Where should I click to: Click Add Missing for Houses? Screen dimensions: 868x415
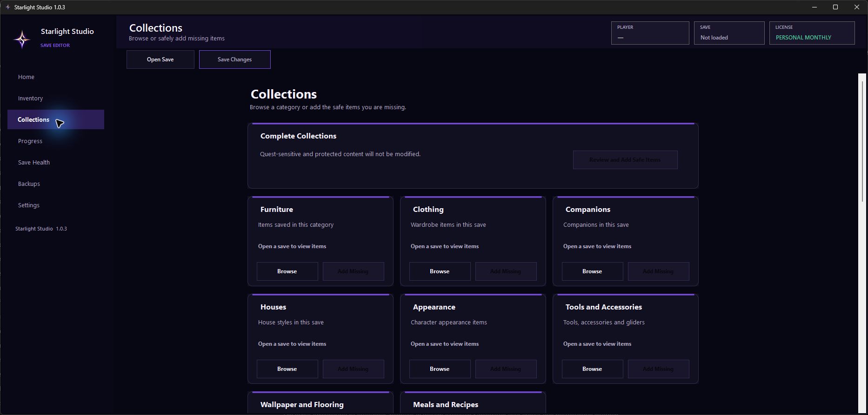point(354,369)
